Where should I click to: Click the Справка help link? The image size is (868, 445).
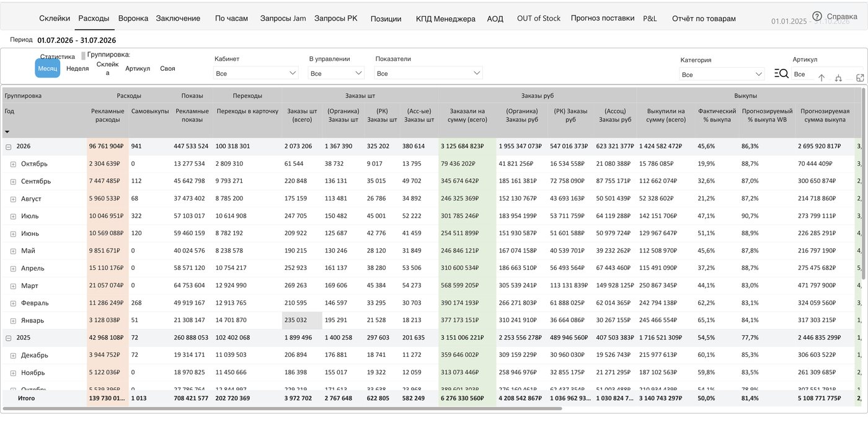coord(842,16)
